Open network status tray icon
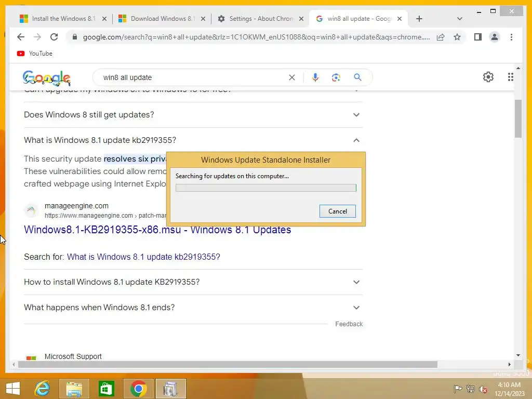 coord(471,389)
